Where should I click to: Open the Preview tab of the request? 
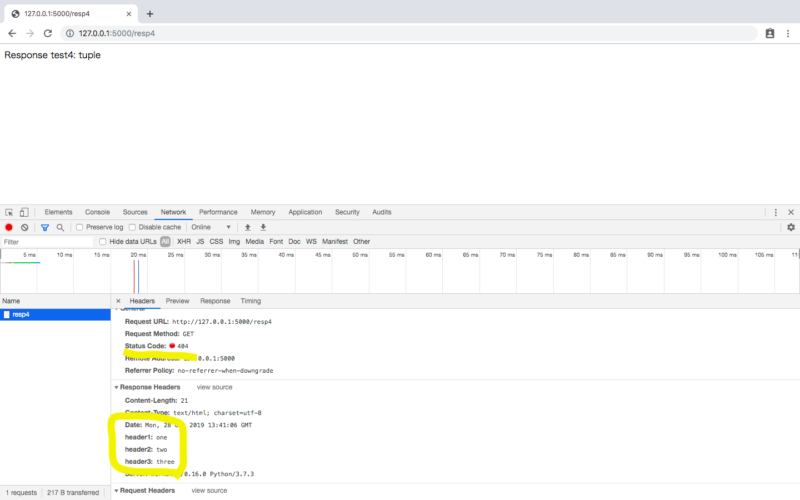pyautogui.click(x=177, y=300)
